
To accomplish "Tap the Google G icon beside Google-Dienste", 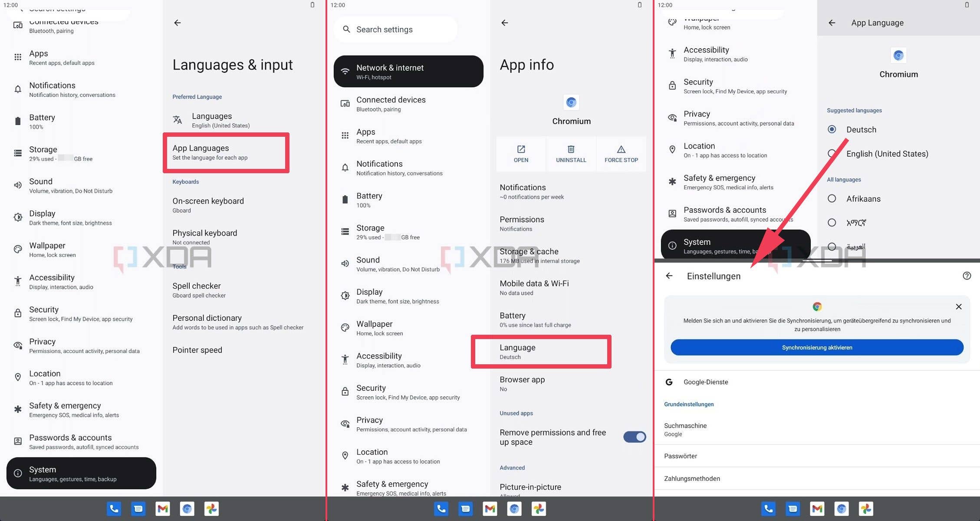I will (668, 382).
